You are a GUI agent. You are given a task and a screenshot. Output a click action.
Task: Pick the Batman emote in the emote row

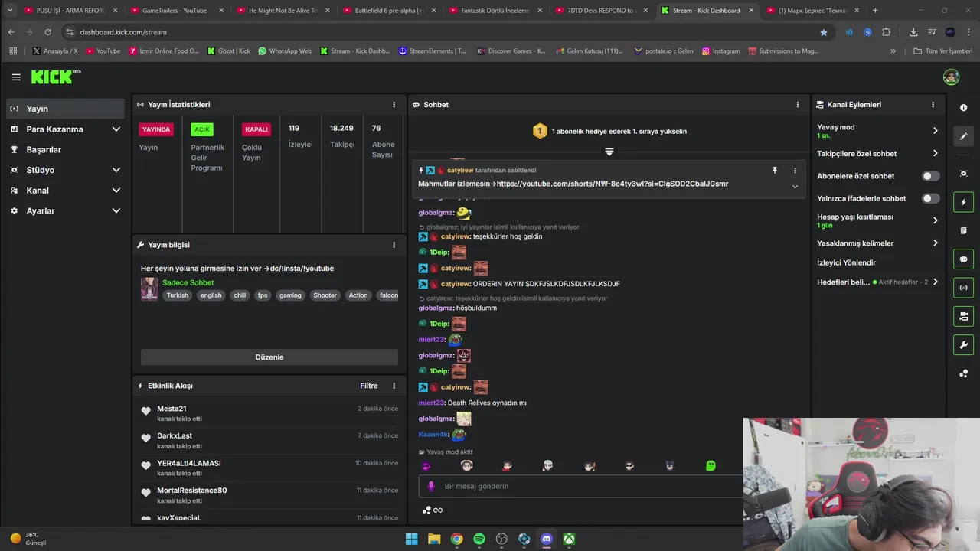pyautogui.click(x=670, y=465)
